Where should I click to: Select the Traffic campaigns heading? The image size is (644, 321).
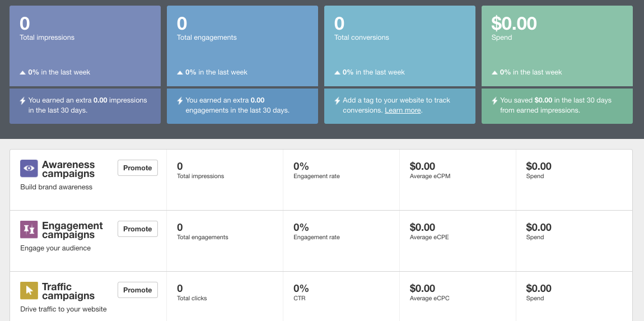(x=68, y=291)
